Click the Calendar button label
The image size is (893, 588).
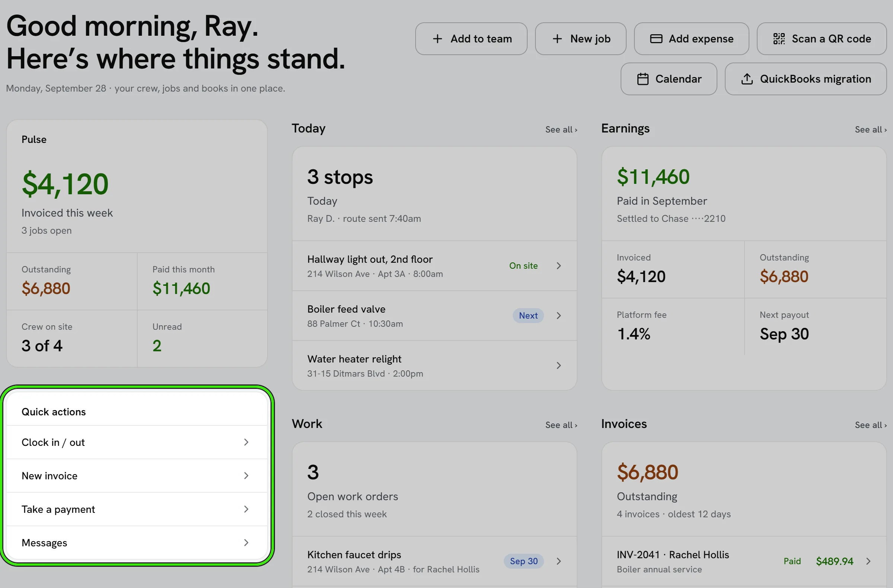pos(678,79)
